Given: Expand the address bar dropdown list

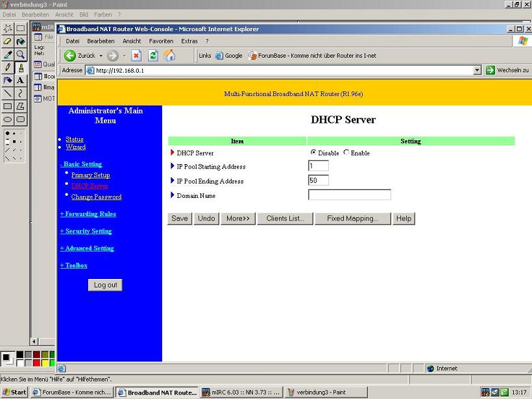Looking at the screenshot, I should coord(478,70).
